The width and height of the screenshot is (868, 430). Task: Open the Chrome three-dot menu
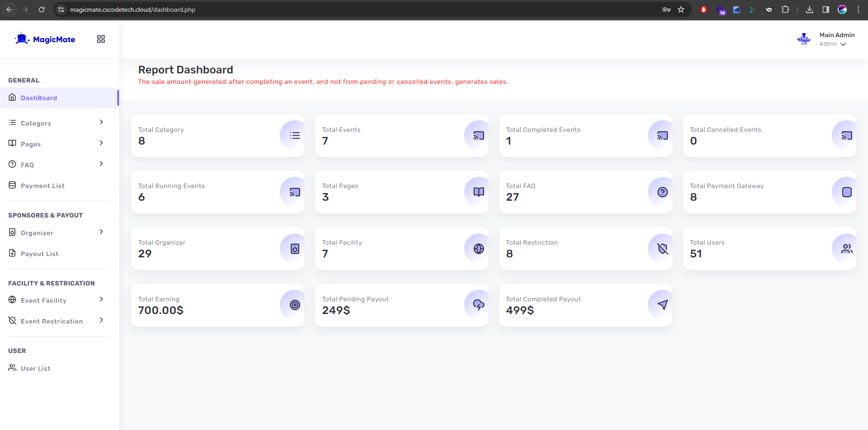pos(858,10)
